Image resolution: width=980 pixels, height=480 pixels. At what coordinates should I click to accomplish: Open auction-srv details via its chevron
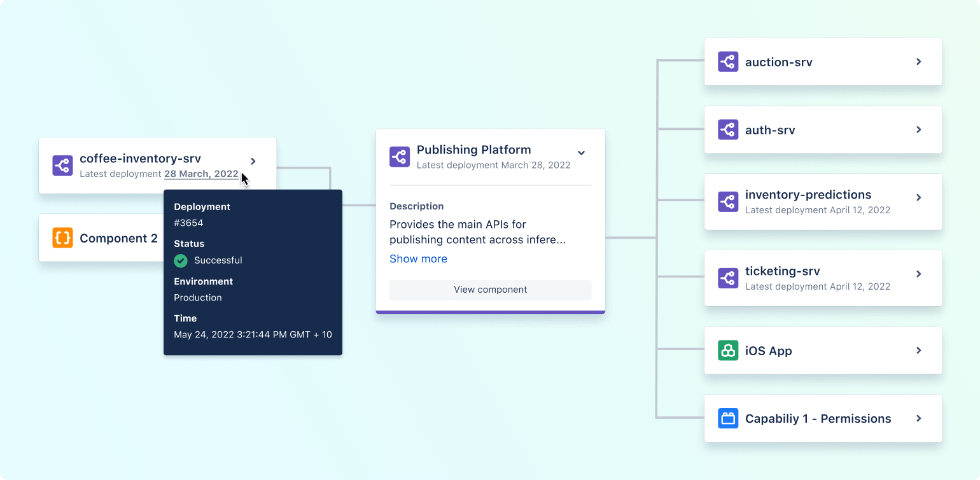point(918,62)
